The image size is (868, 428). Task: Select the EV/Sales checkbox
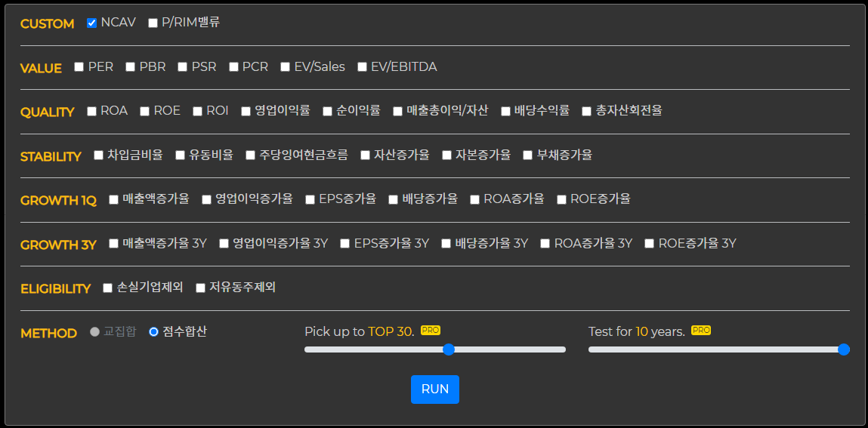[285, 67]
